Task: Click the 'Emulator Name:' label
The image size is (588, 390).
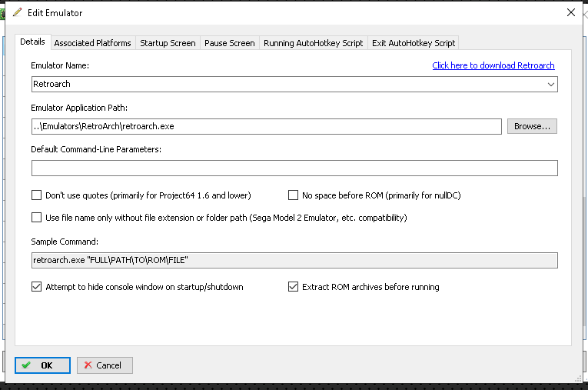Action: tap(60, 65)
